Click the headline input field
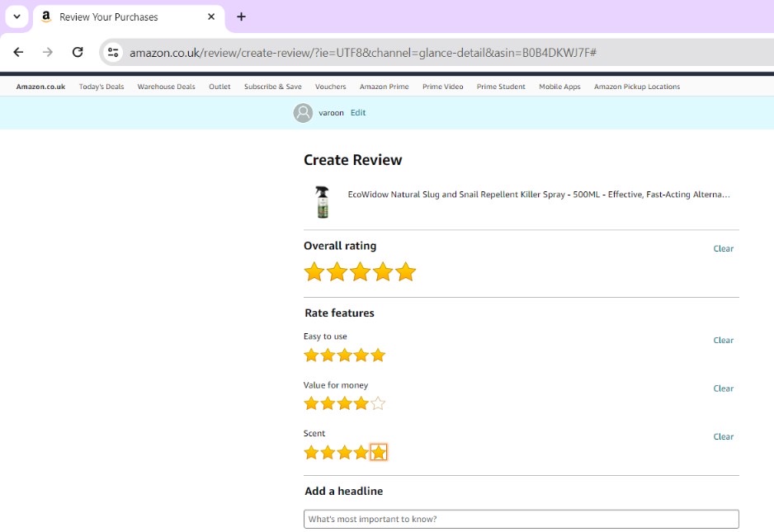The image size is (774, 532). (x=522, y=519)
